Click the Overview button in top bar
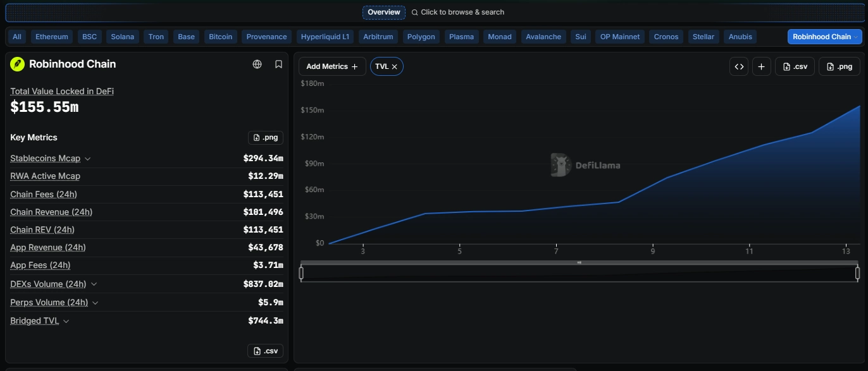868x371 pixels. 384,12
